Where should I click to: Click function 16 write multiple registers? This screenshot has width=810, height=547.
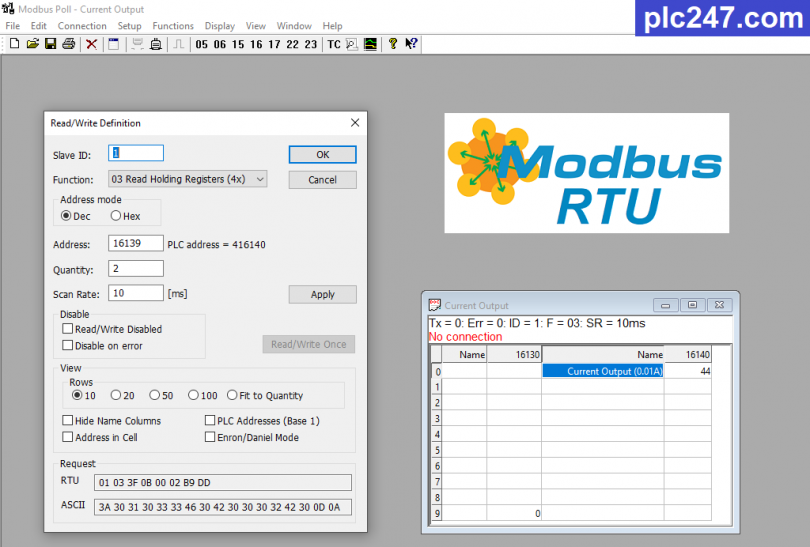point(256,44)
